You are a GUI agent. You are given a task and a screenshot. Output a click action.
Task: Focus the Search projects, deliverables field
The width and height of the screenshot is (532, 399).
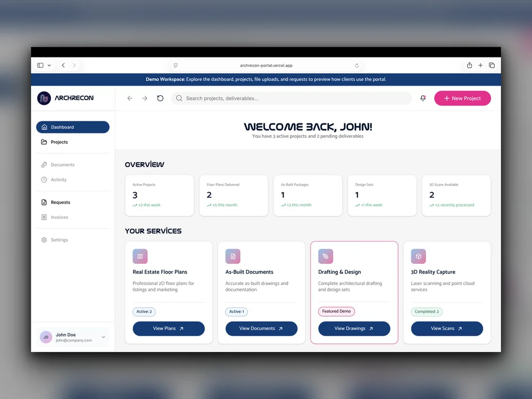(291, 98)
